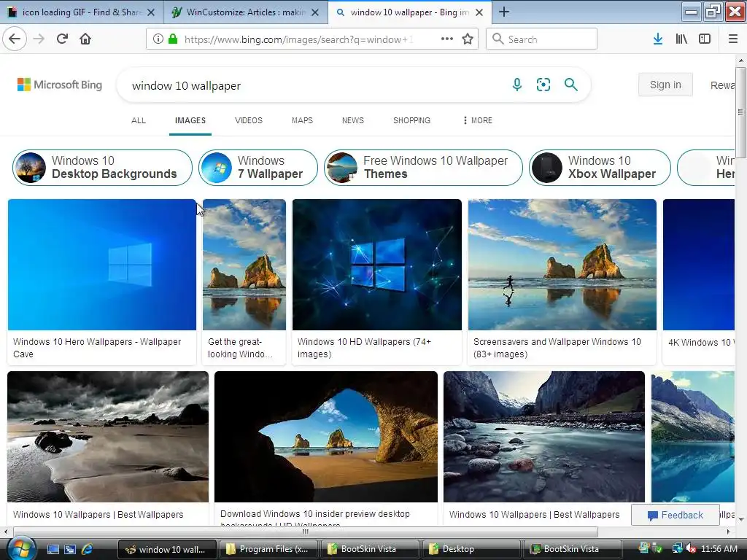
Task: Choose Windows 10 Desktop Backgrounds suggestion
Action: point(102,168)
